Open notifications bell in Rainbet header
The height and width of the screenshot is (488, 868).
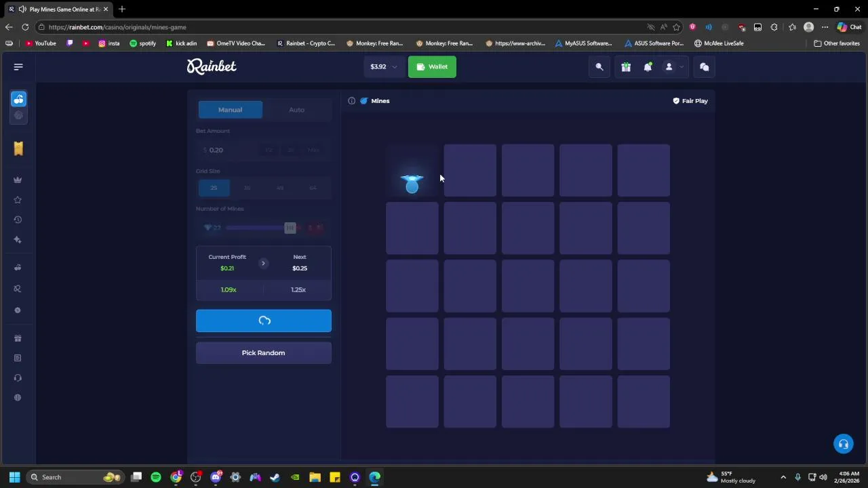(x=648, y=66)
